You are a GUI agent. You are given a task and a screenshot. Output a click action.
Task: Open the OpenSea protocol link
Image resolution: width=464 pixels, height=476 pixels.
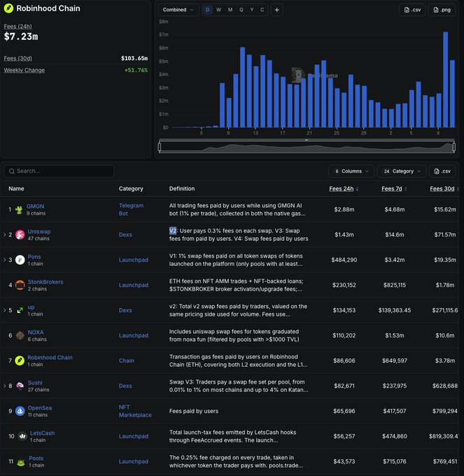click(40, 407)
